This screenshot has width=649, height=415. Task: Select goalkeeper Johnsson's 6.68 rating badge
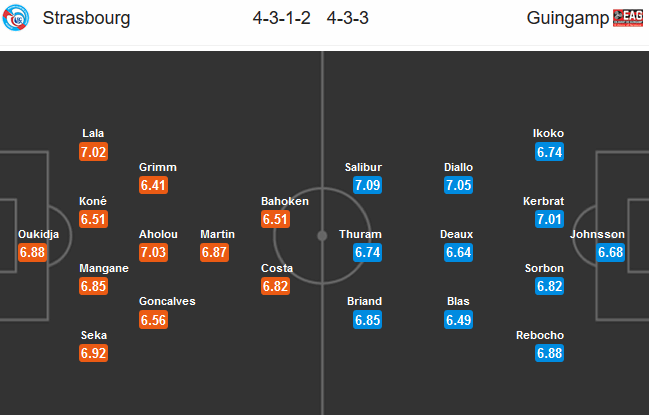click(x=609, y=252)
